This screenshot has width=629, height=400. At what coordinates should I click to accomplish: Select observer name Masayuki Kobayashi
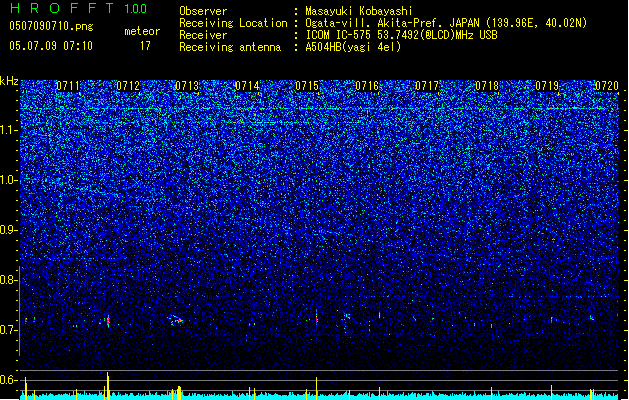pyautogui.click(x=359, y=11)
